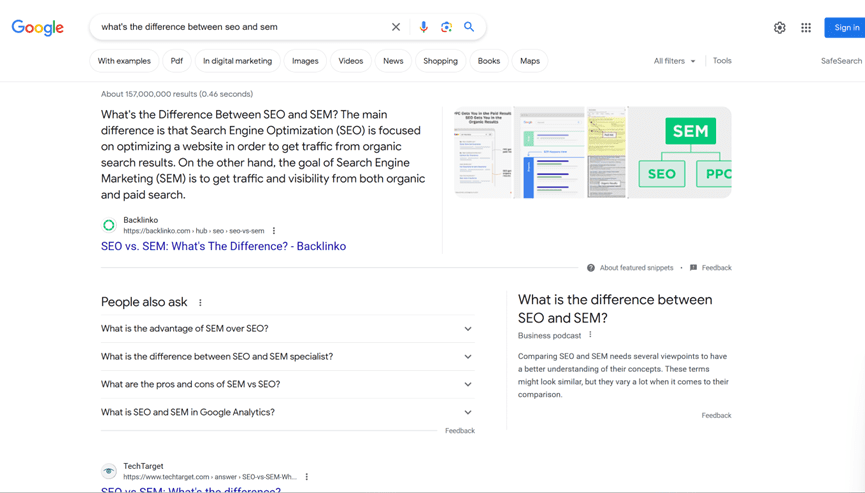
Task: Expand 'What is the advantage of SEM over SEO?'
Action: 467,329
